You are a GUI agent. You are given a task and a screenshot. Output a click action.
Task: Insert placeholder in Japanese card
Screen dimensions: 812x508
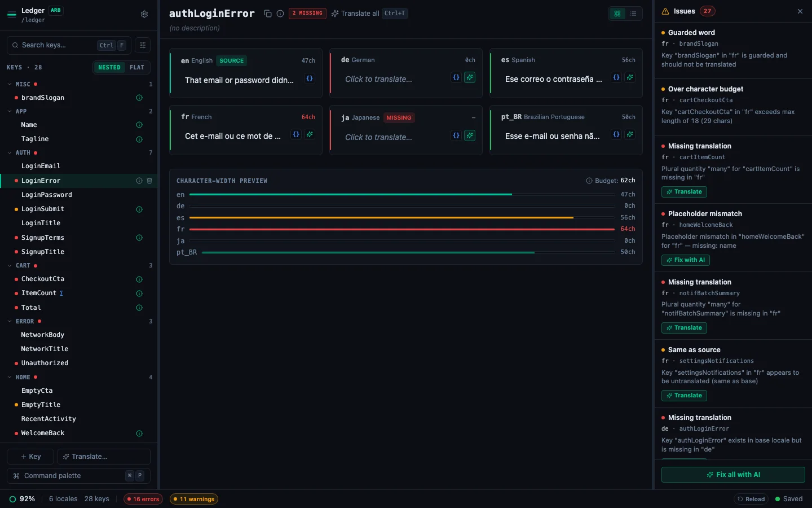456,135
